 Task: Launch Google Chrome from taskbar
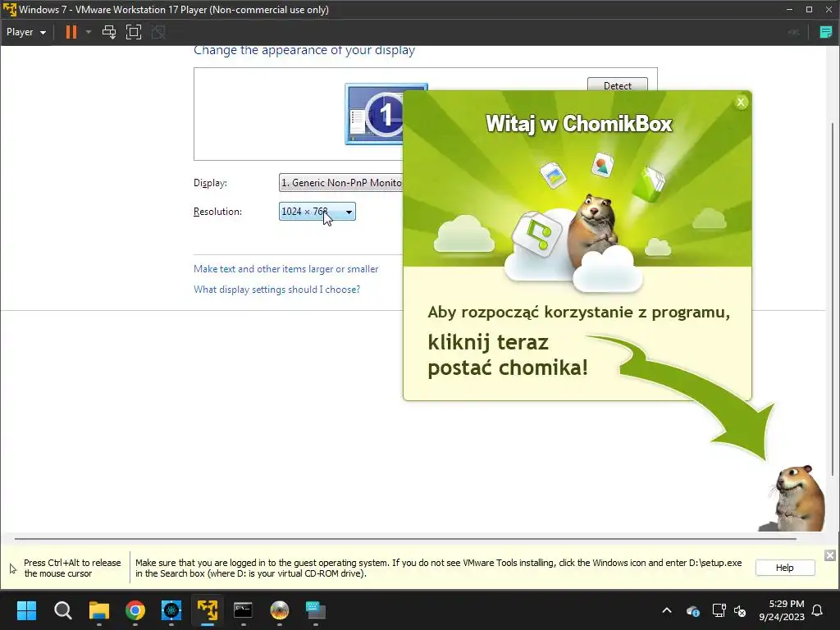135,610
